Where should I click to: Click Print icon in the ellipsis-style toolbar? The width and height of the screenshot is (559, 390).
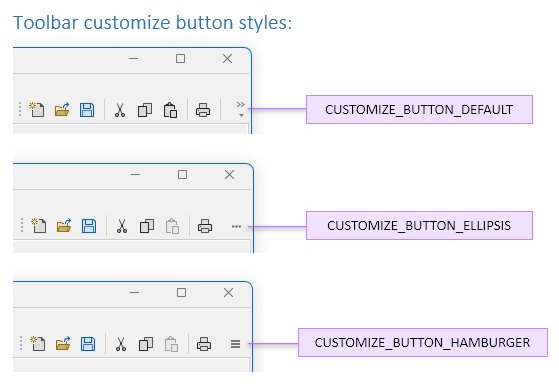coord(205,226)
